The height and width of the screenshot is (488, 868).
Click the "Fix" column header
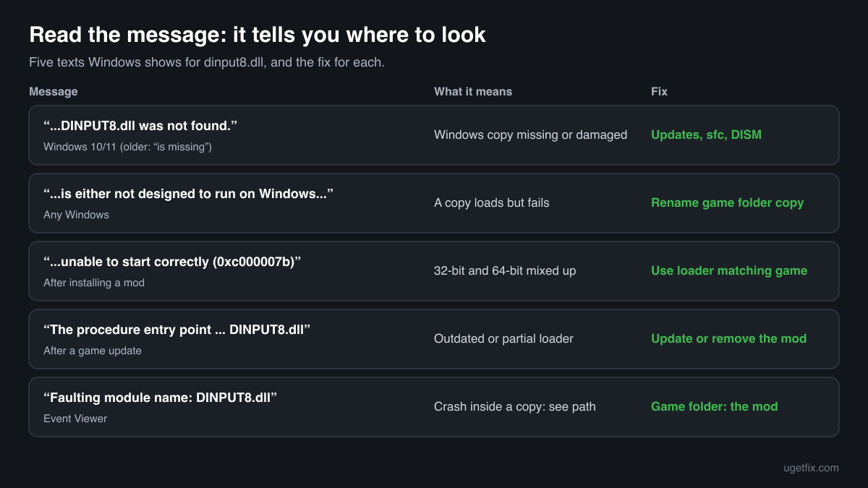tap(659, 92)
